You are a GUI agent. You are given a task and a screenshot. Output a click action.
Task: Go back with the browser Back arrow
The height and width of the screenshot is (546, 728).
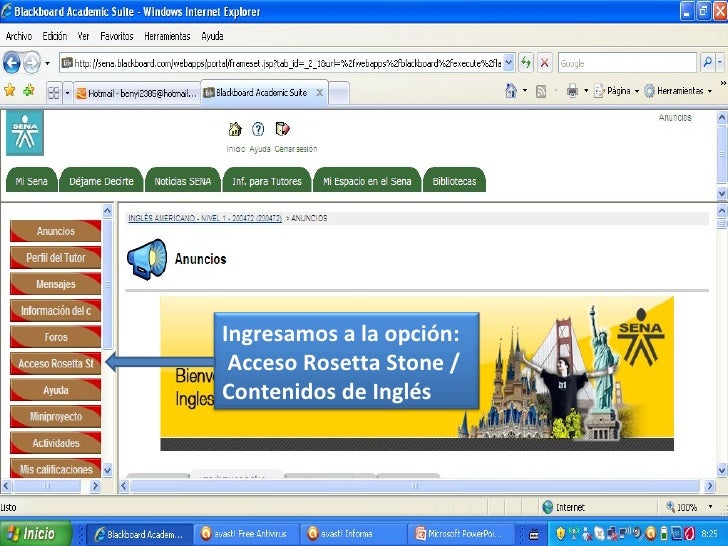[12, 63]
